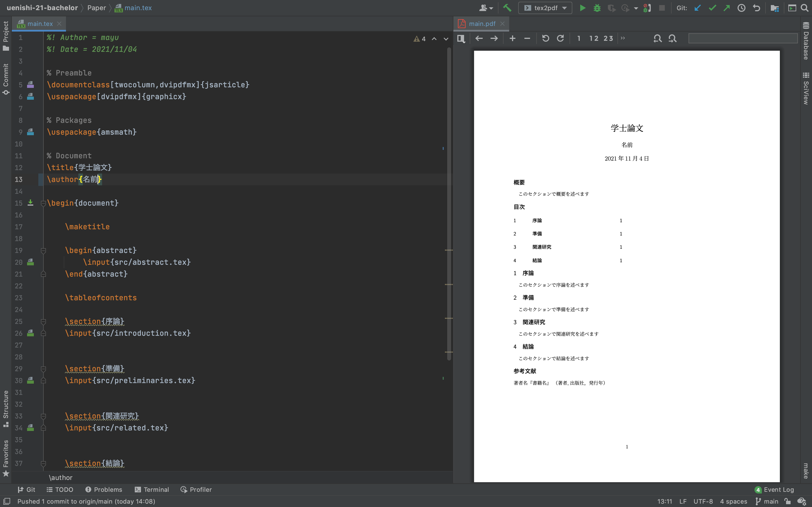Push commits using the green Git arrow
The width and height of the screenshot is (812, 507).
coord(727,8)
